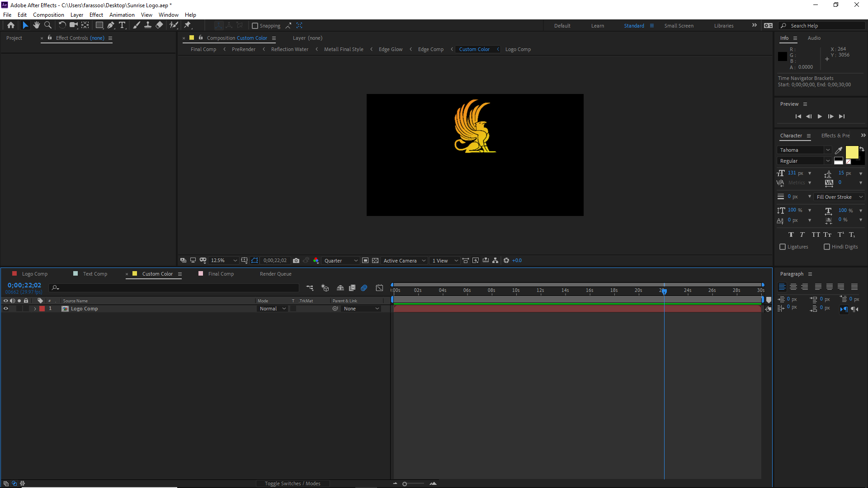Screen dimensions: 868x488
Task: Click the Learn workspace button
Action: 597,26
